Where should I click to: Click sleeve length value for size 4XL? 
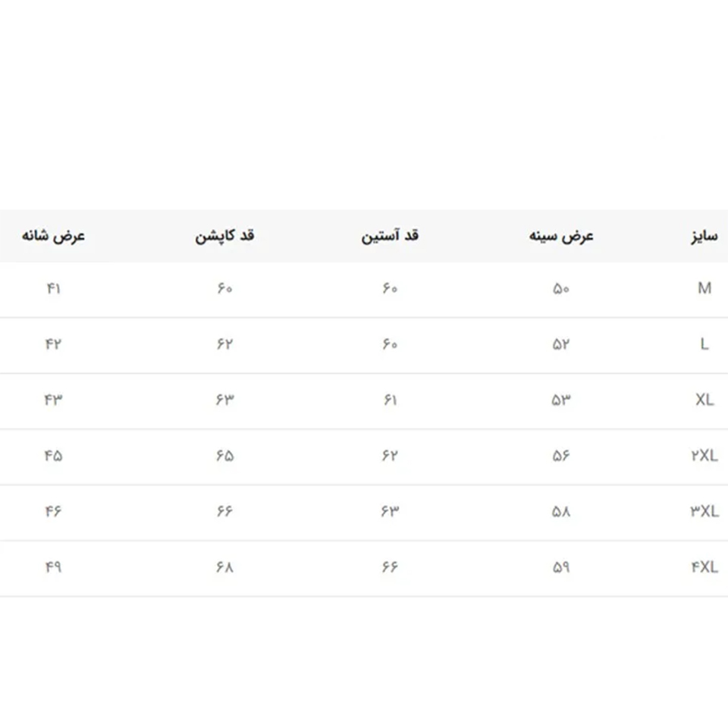[390, 567]
